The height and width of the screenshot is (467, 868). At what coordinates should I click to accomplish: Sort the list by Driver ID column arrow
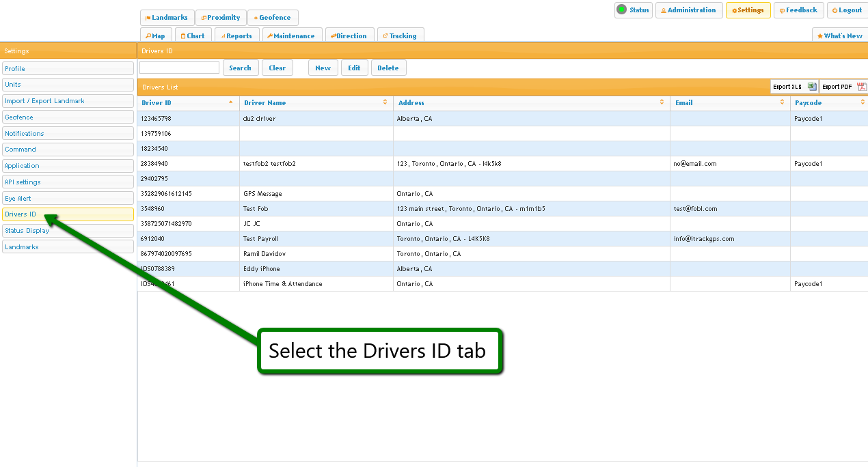coord(230,102)
